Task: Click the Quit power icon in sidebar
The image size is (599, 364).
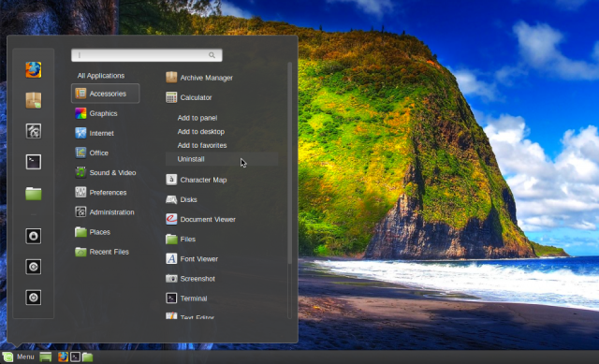Action: click(x=34, y=298)
